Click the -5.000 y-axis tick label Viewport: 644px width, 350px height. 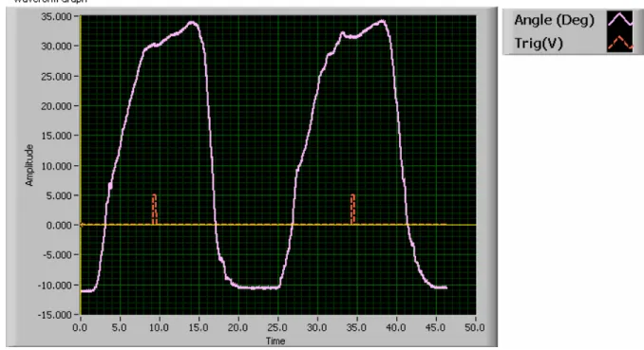(57, 255)
